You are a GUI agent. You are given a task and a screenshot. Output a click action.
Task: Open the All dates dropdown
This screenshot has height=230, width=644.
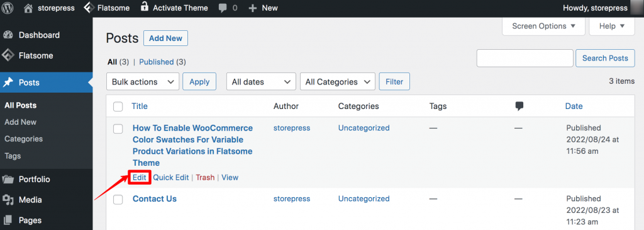tap(261, 82)
